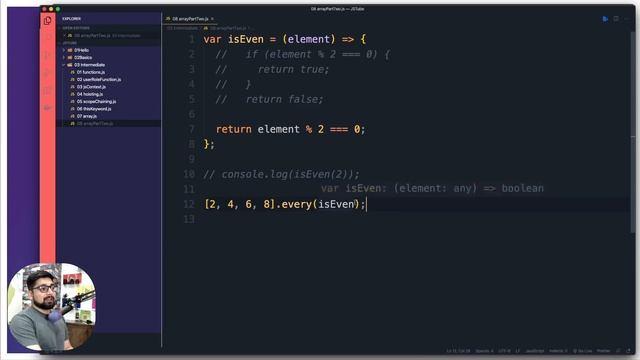The image size is (640, 360).
Task: Place cursor on line 1 'var isEven'
Action: click(284, 39)
